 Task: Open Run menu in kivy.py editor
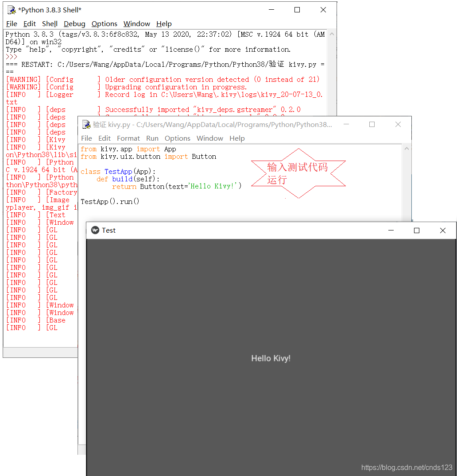(x=152, y=138)
